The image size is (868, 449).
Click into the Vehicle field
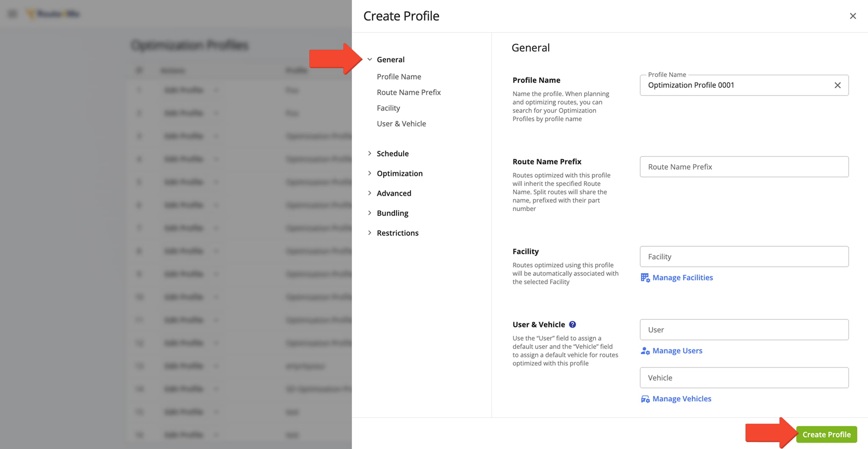[744, 378]
